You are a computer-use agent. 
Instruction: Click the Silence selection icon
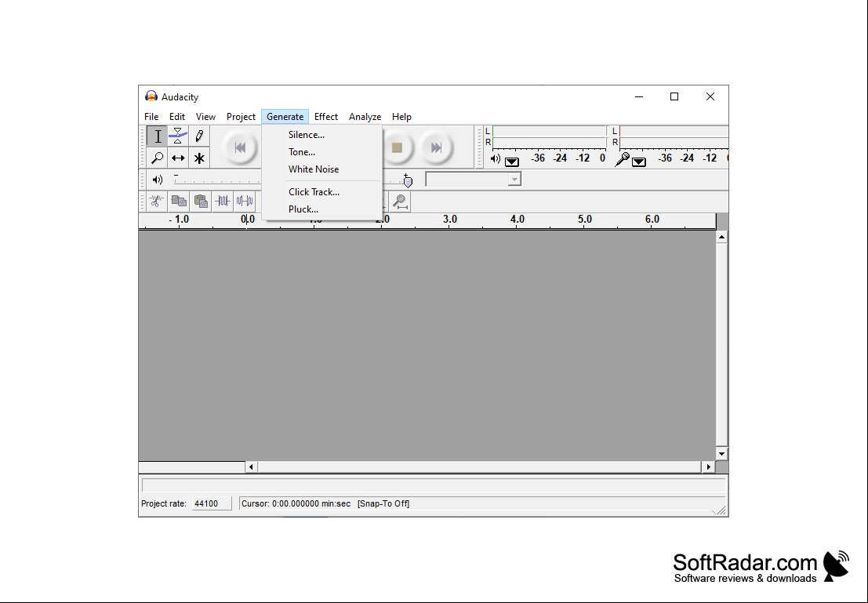[x=244, y=202]
